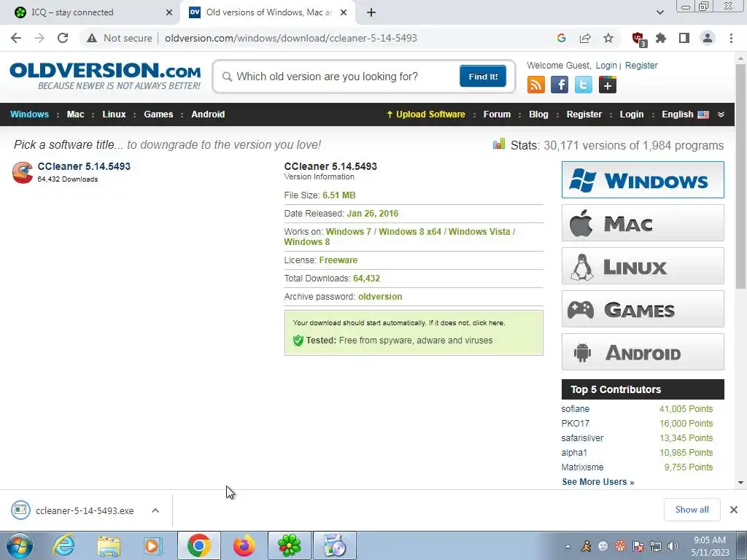Viewport: 747px width, 560px height.
Task: Close the Old versions of Windows tab
Action: click(344, 12)
